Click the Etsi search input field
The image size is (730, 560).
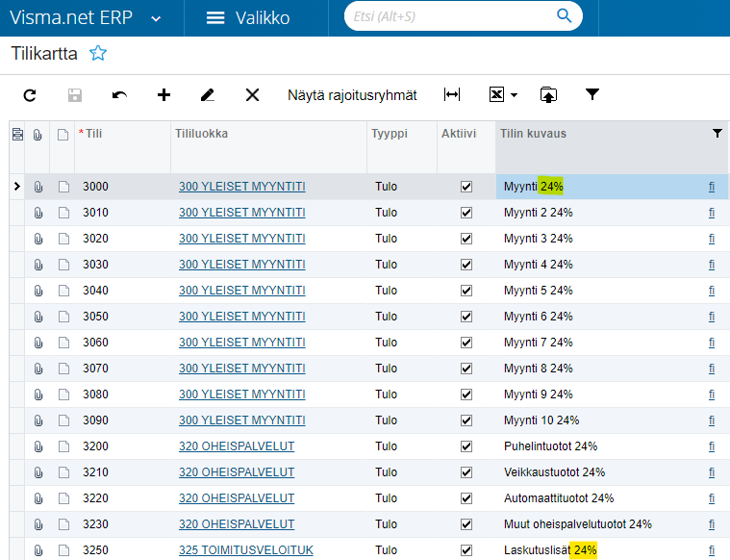coord(452,16)
